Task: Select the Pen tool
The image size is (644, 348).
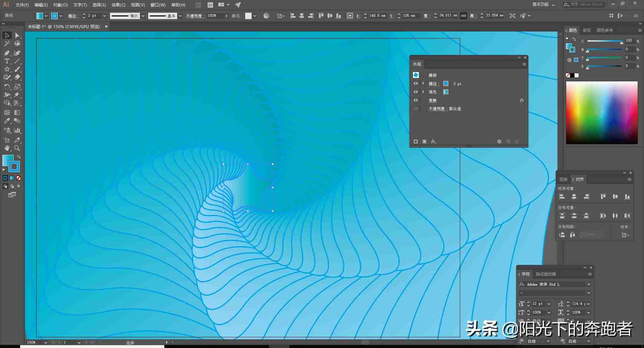Action: tap(7, 53)
